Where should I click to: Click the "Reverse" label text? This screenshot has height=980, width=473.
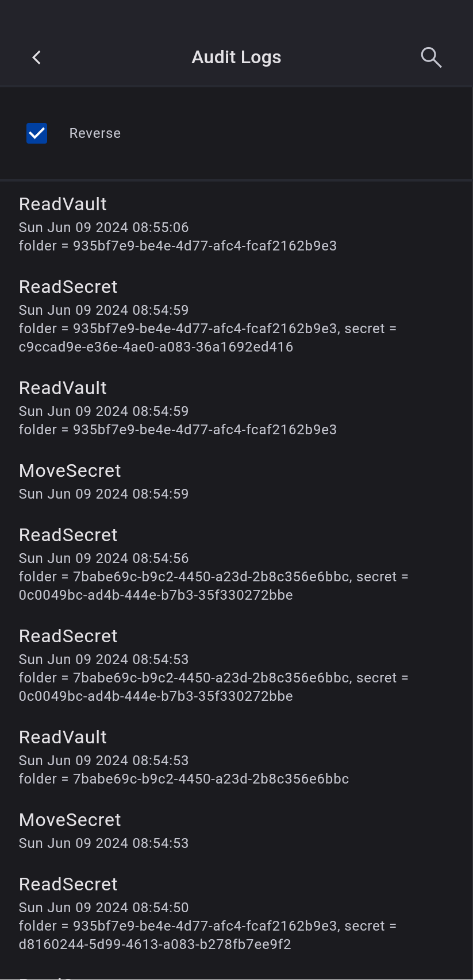point(95,133)
